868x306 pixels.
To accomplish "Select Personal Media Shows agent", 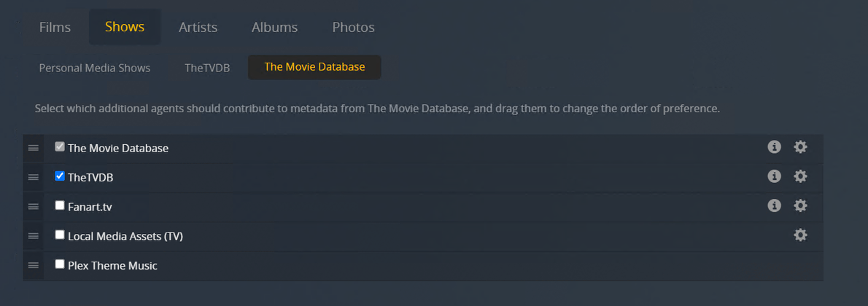I will click(95, 68).
